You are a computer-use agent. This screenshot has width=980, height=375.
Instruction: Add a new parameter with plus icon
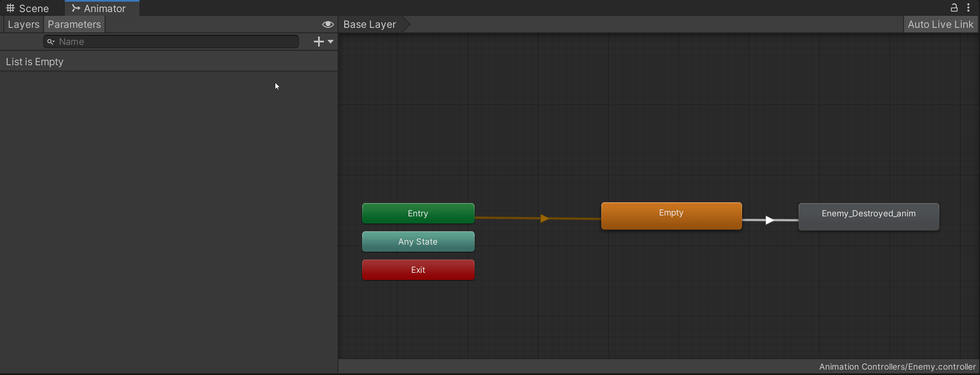(x=318, y=42)
